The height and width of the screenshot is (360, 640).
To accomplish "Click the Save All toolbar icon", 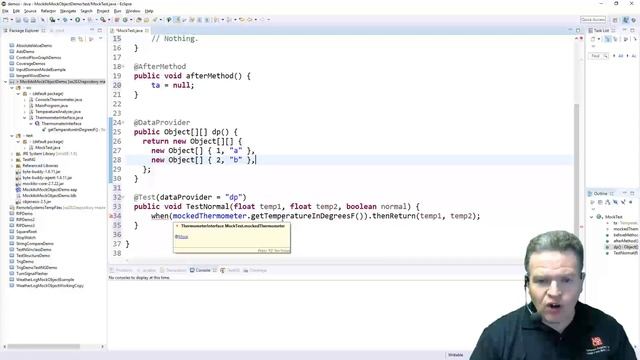I will click(x=25, y=20).
